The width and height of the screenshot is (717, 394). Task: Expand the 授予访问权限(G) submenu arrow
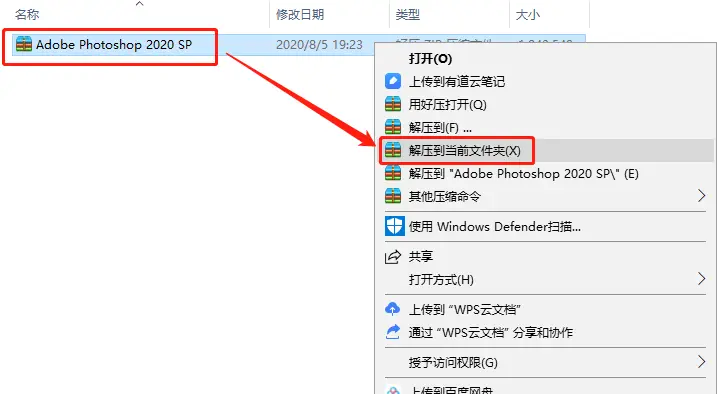coord(701,362)
